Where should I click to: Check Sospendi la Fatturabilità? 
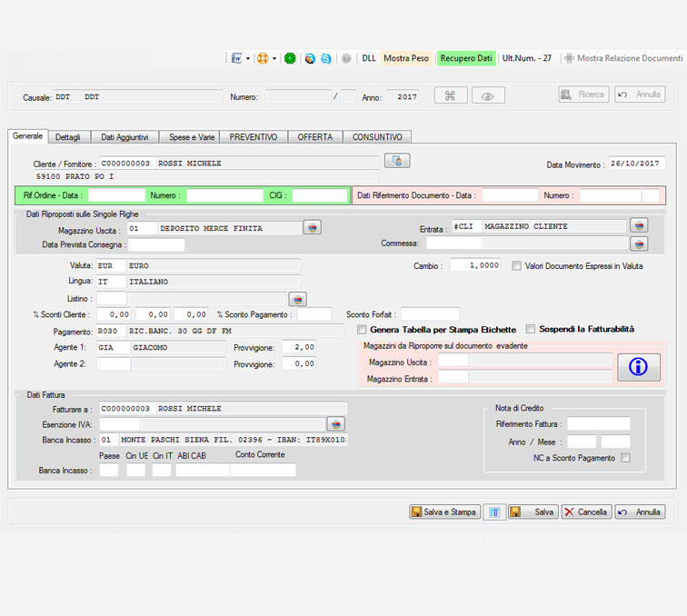pos(531,329)
